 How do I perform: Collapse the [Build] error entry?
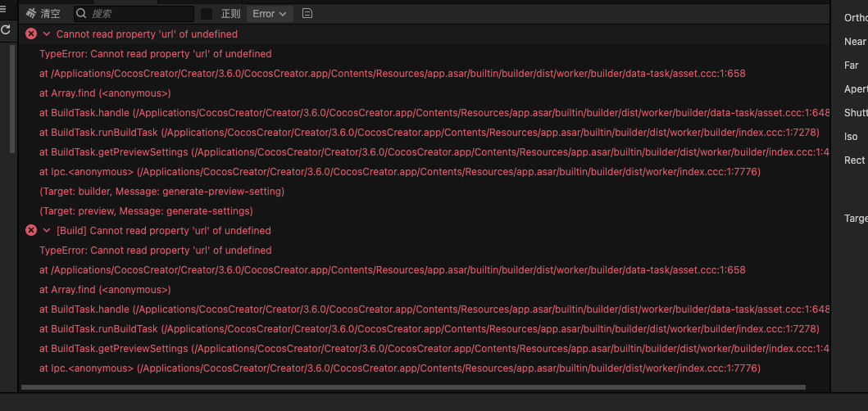47,231
